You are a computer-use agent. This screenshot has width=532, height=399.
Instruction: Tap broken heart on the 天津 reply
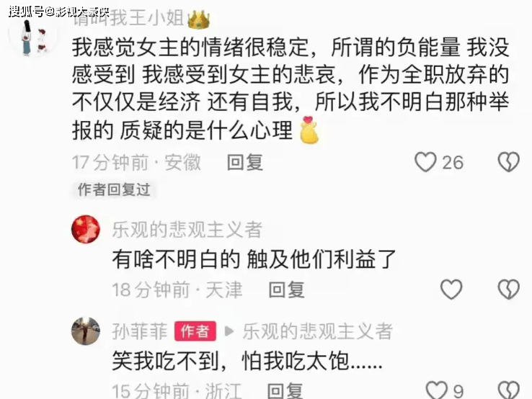pos(509,289)
